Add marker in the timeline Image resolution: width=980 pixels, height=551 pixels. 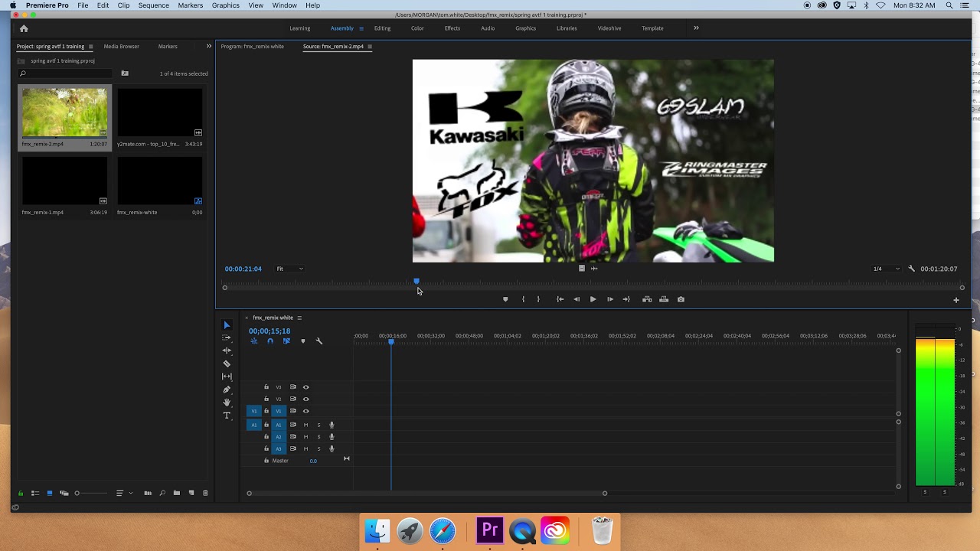coord(302,341)
